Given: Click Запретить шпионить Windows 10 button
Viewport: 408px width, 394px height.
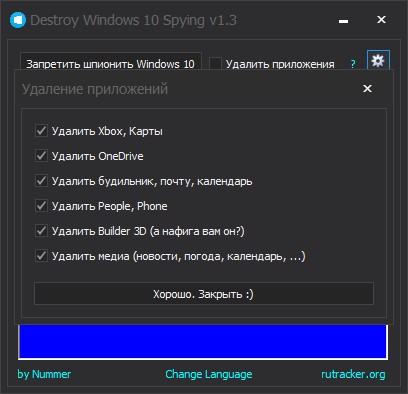Looking at the screenshot, I should 111,61.
